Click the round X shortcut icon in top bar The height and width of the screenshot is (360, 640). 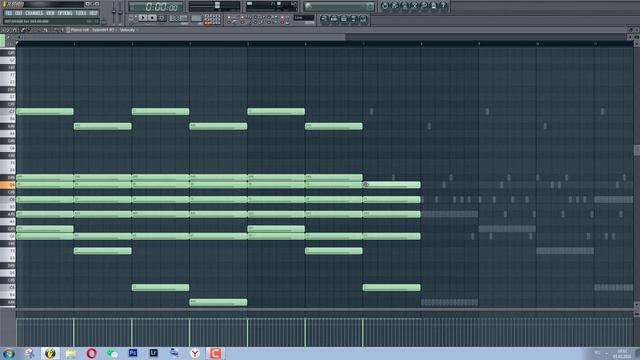pyautogui.click(x=414, y=6)
